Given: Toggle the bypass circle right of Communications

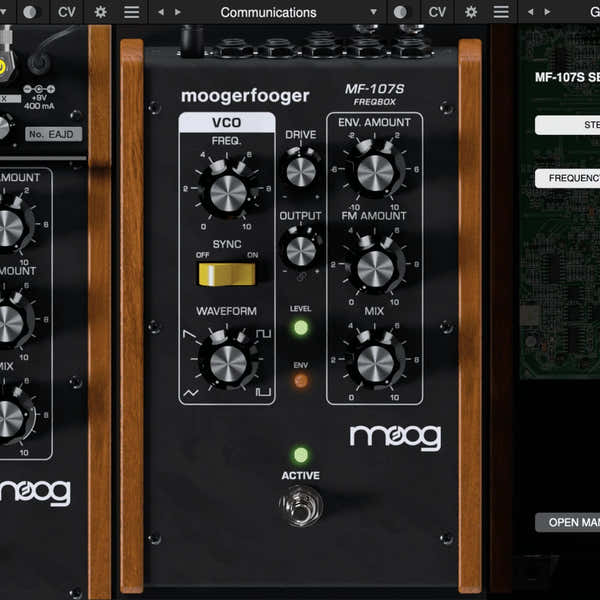Looking at the screenshot, I should [x=400, y=12].
